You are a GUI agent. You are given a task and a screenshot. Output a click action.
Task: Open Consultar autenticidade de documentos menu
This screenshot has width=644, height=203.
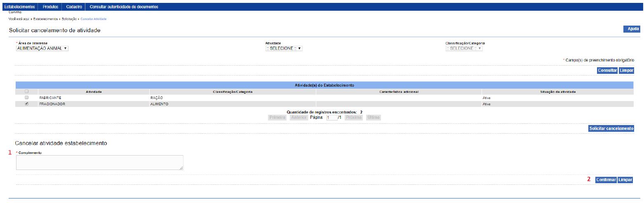[124, 7]
